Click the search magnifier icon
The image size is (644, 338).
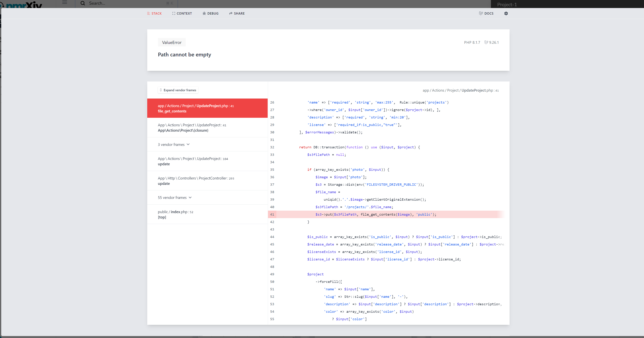[x=83, y=3]
